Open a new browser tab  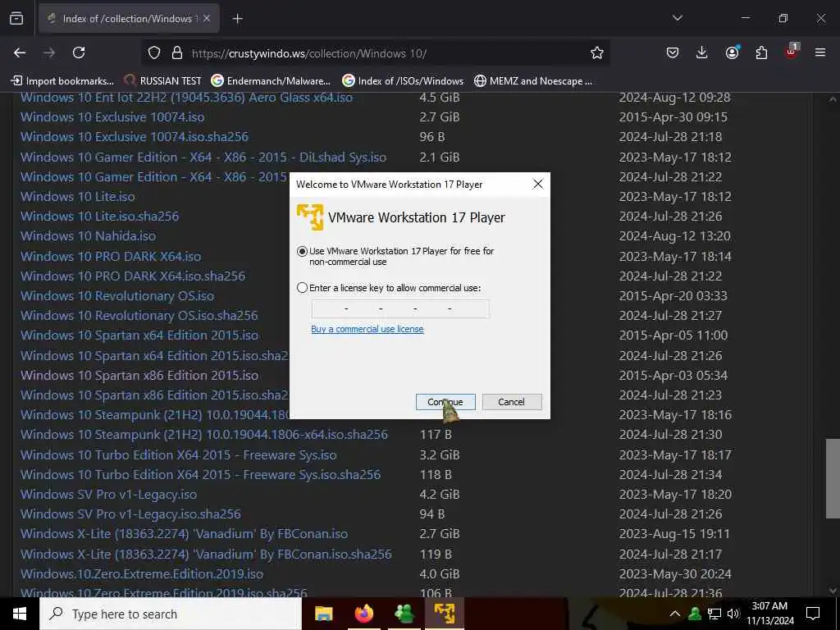pos(237,19)
